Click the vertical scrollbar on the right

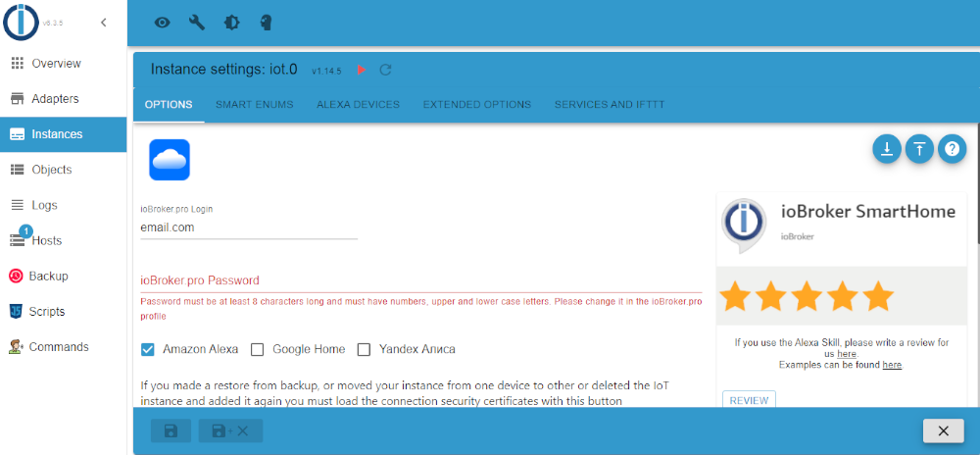point(977,183)
